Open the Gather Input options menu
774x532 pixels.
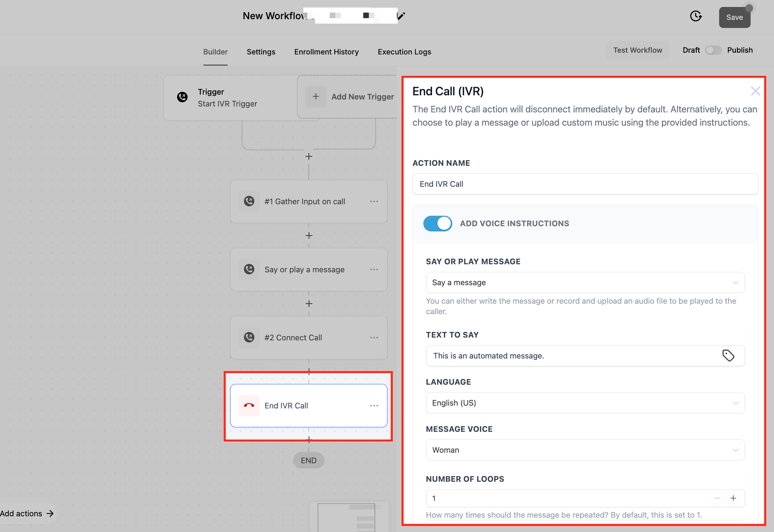coord(374,201)
